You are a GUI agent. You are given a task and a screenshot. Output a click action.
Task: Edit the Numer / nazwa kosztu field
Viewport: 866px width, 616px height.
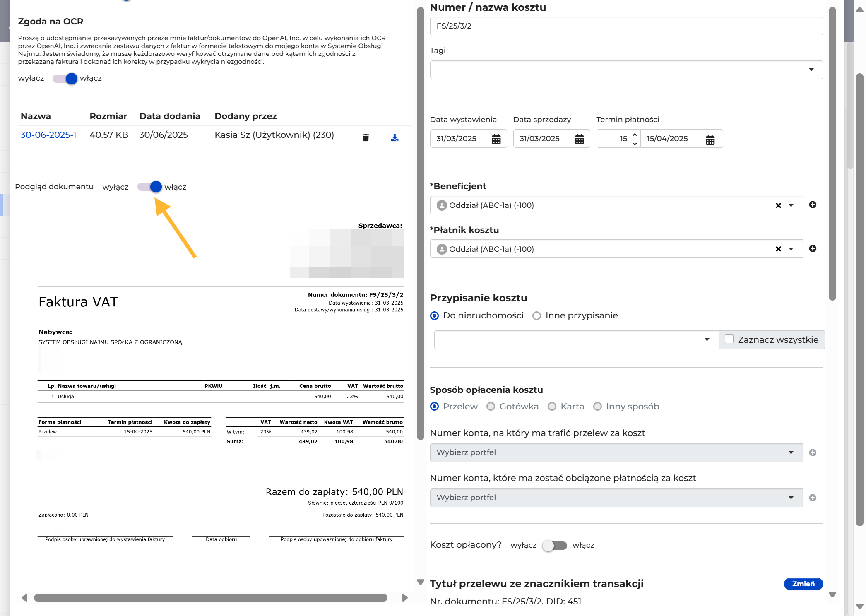pos(626,26)
